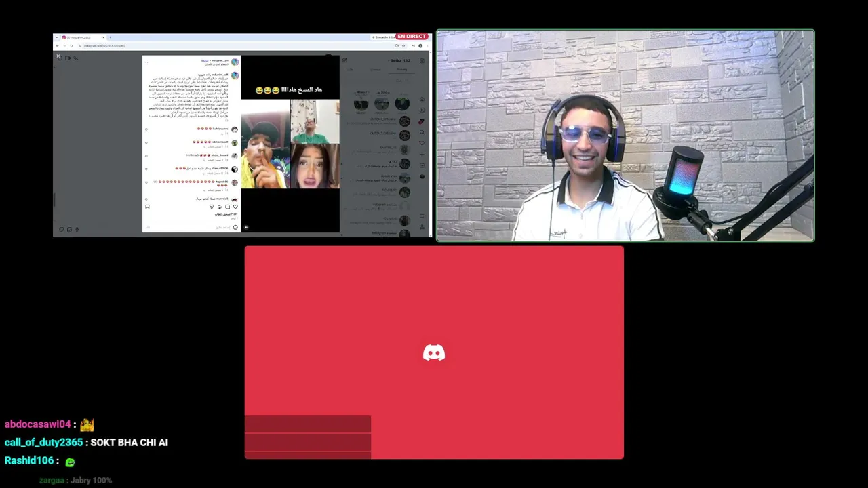
Task: Record a voice message with the microphone
Action: (77, 229)
